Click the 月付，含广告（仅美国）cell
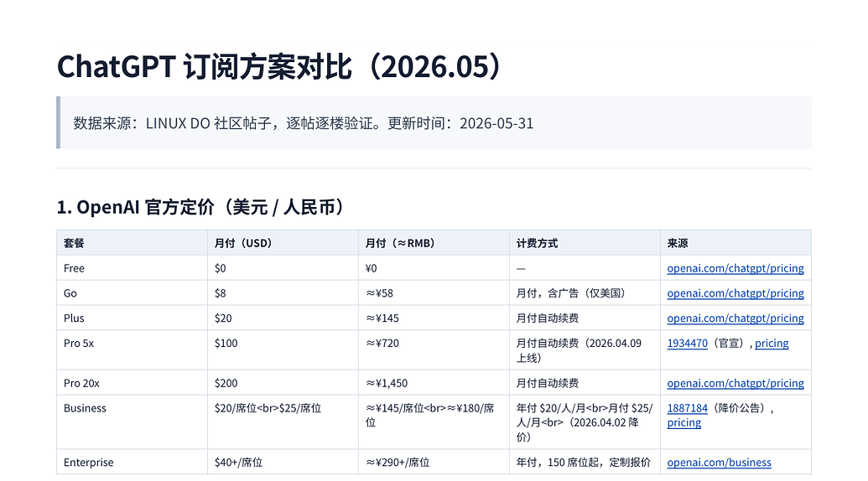Screen dimensions: 868x481 coord(585,293)
